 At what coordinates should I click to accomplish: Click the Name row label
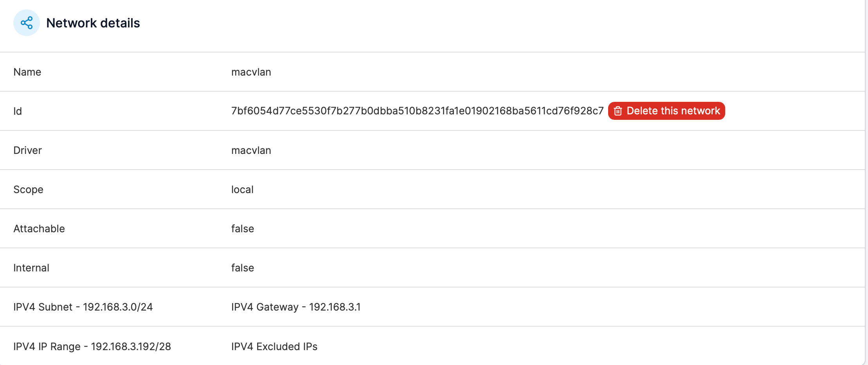click(x=27, y=72)
